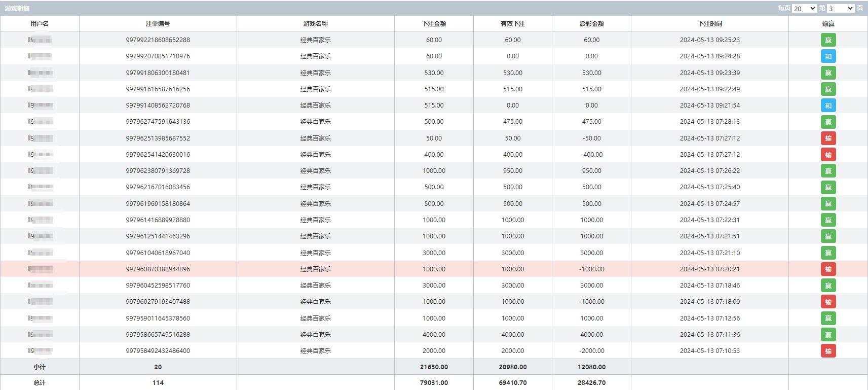Click subtotal valid bet 20980.00
Screen dimensions: 868x390
513,367
